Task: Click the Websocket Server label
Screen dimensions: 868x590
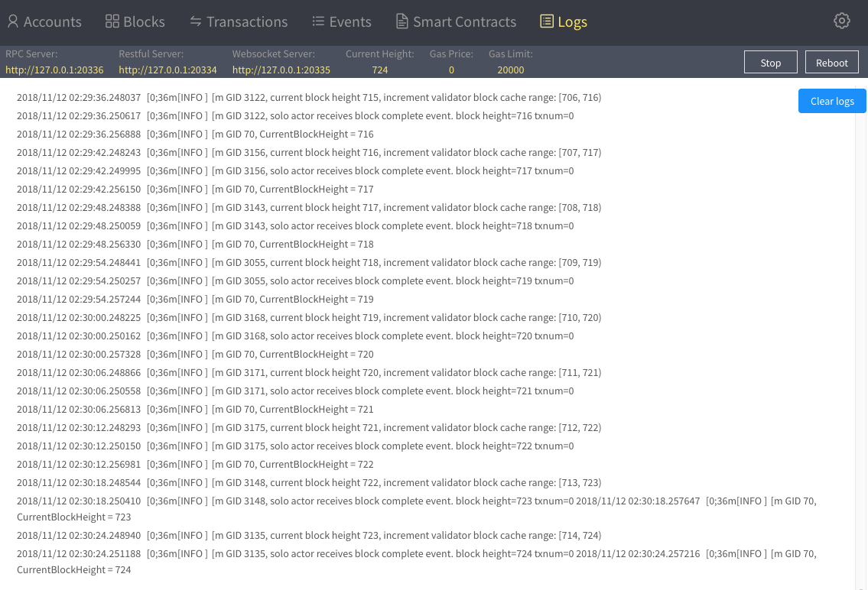Action: [274, 53]
